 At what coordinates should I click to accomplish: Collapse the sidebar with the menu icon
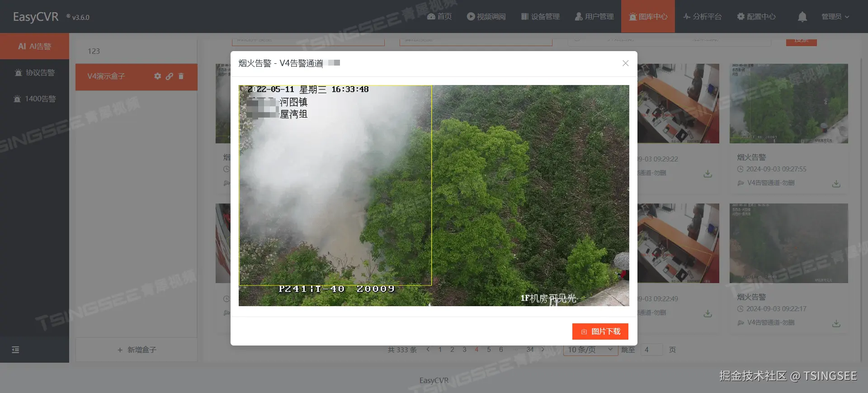15,350
